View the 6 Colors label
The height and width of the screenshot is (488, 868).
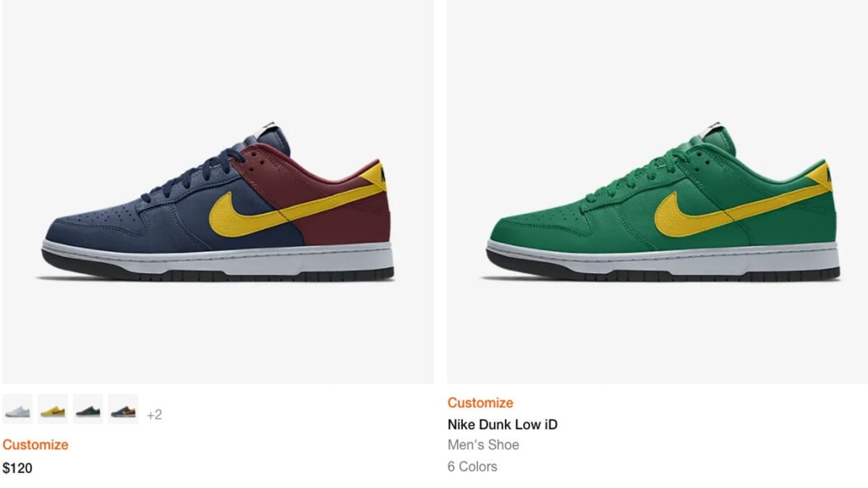tap(472, 466)
